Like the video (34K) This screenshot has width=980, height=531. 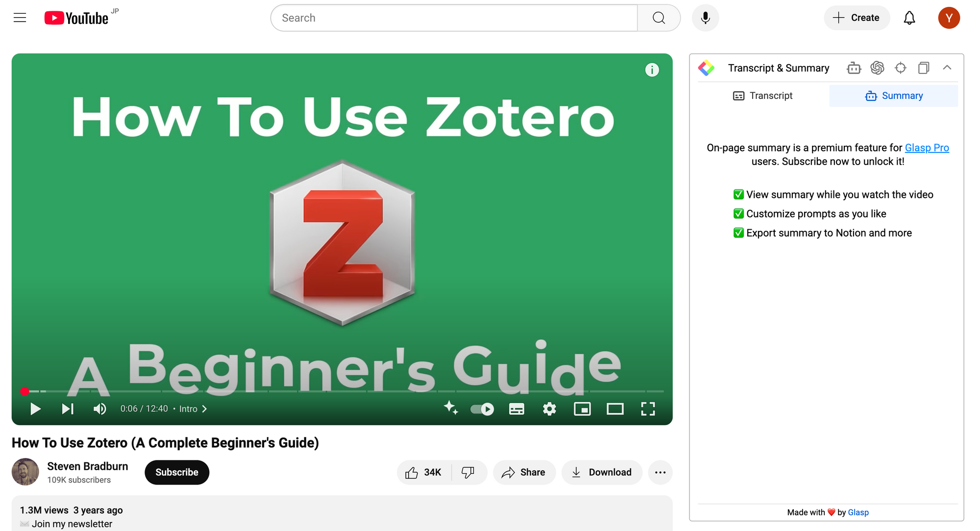point(423,472)
